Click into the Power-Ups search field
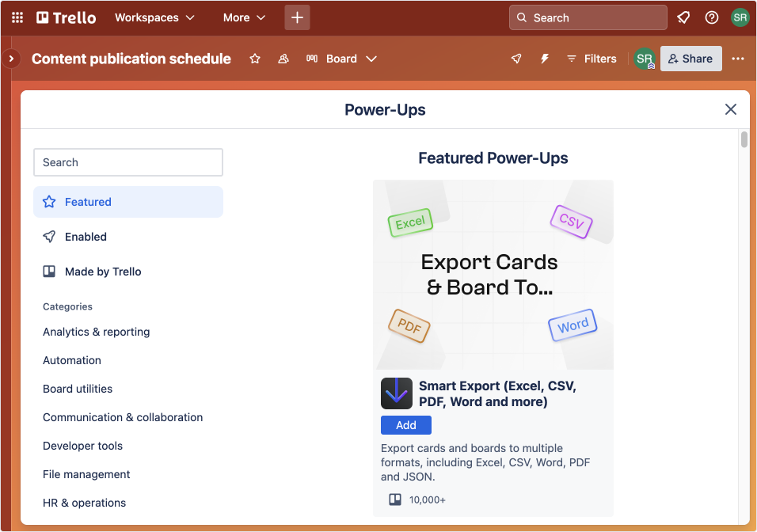The height and width of the screenshot is (532, 757). [x=127, y=162]
